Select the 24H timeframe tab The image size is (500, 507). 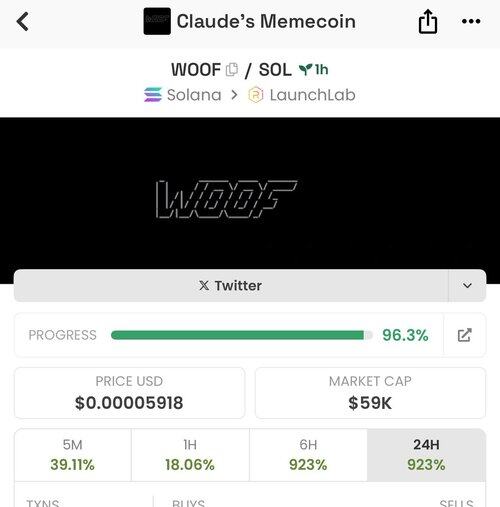[426, 455]
